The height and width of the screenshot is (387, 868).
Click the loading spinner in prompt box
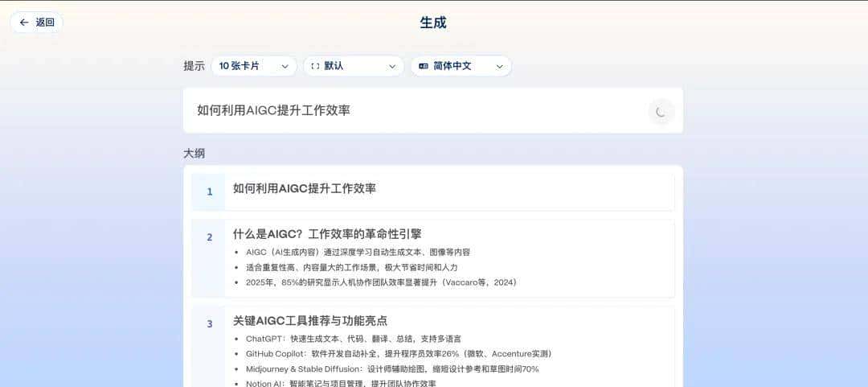(x=661, y=112)
